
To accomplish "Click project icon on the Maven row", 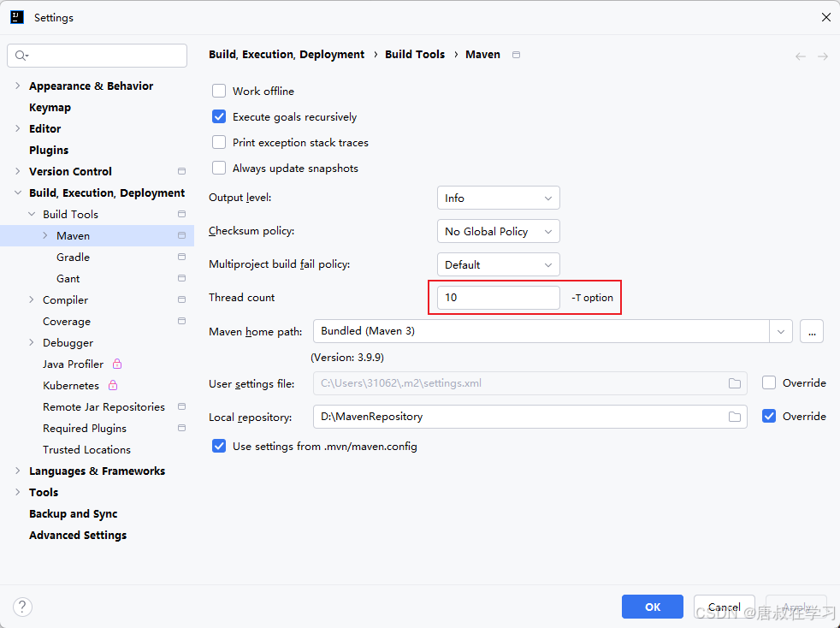I will point(181,236).
